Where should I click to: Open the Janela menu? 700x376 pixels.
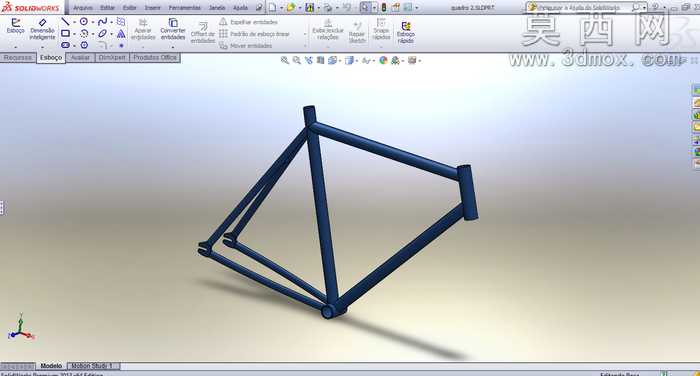point(217,8)
